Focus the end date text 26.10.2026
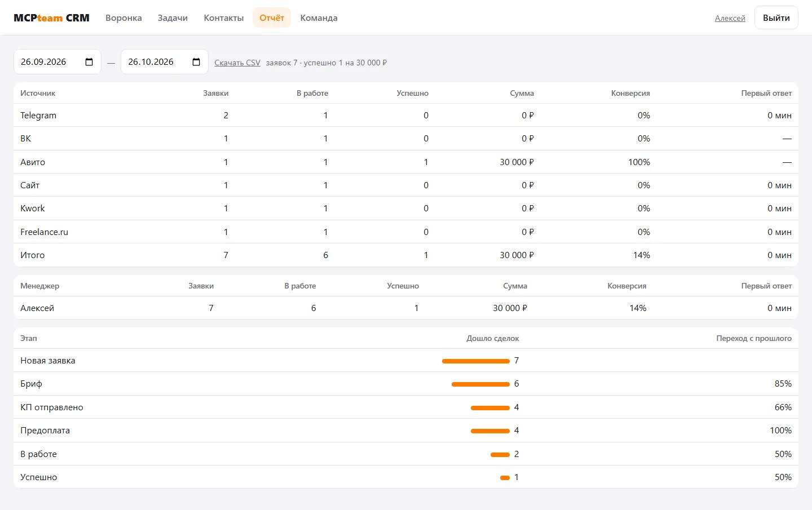This screenshot has width=812, height=510. (x=151, y=62)
